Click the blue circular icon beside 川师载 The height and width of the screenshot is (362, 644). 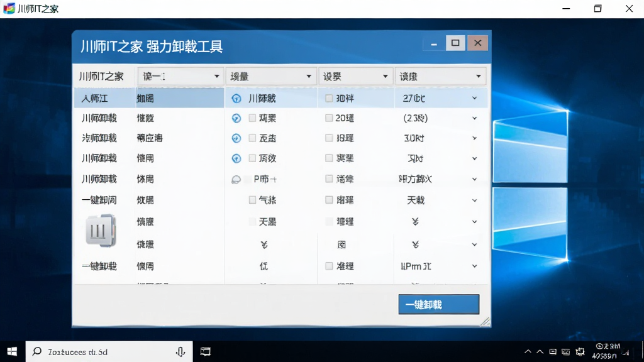coord(236,99)
